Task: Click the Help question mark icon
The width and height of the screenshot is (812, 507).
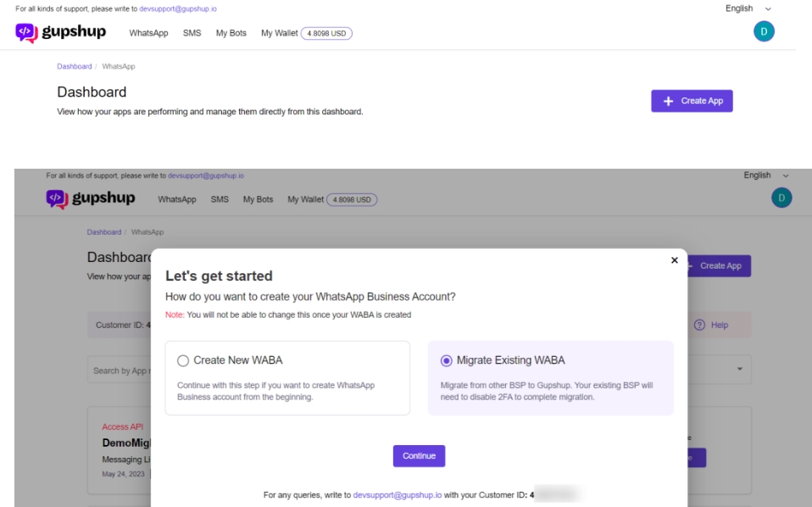Action: click(x=699, y=325)
